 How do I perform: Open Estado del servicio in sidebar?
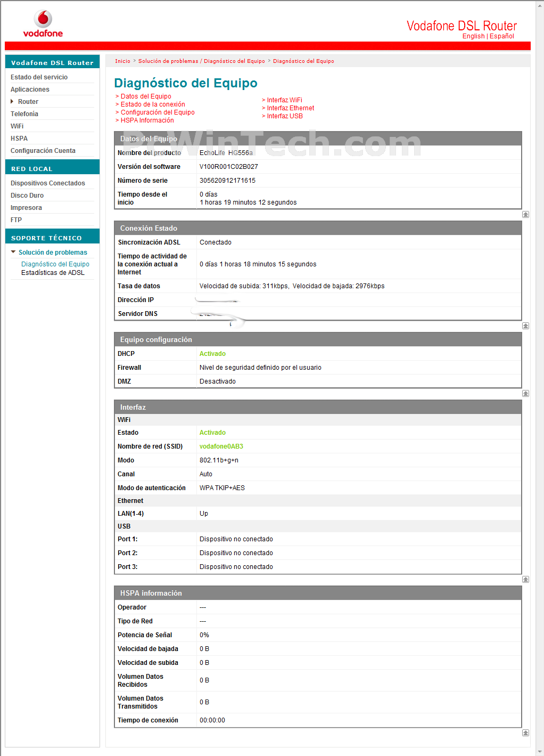coord(39,77)
